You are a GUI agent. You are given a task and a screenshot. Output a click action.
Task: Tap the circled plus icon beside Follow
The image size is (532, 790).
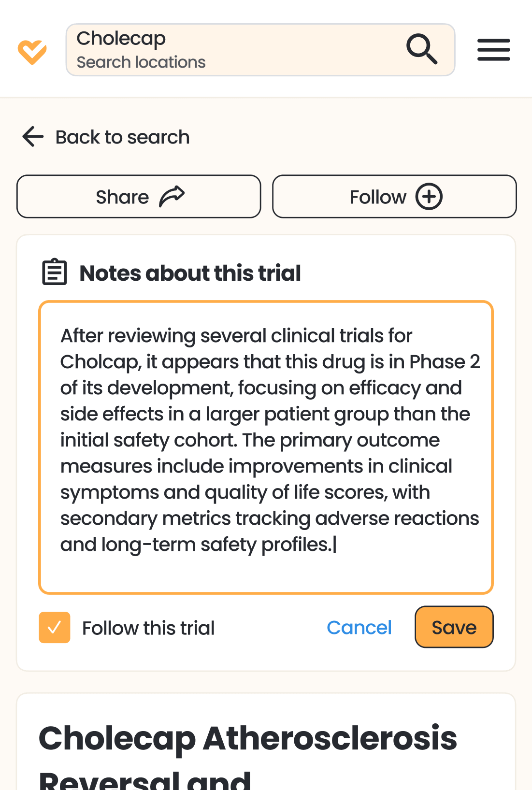point(429,197)
